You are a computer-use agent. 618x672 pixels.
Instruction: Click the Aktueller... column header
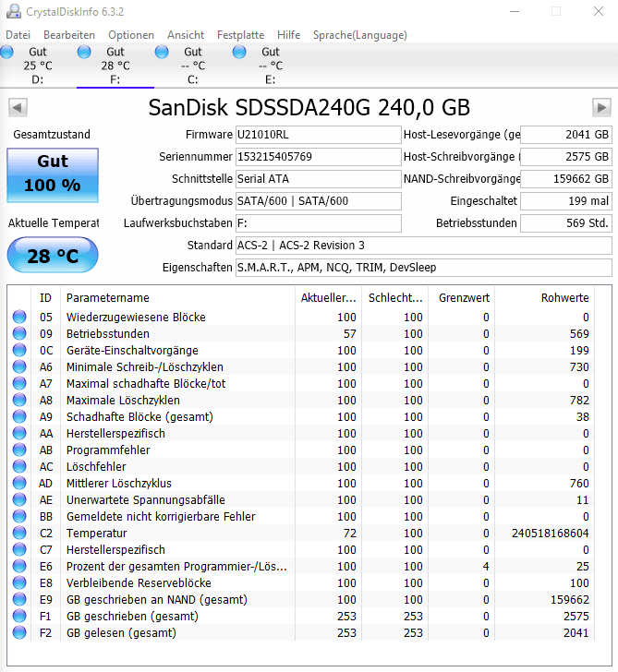point(329,298)
